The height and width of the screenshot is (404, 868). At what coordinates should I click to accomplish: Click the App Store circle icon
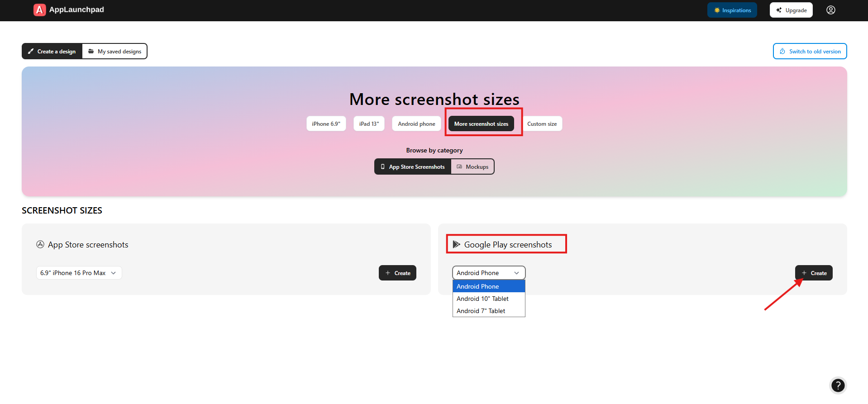pos(40,245)
